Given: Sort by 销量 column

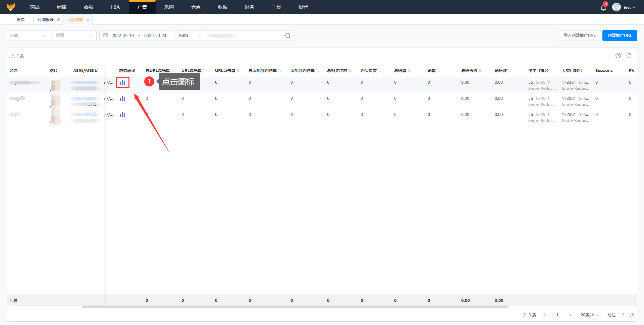Looking at the screenshot, I should click(438, 71).
